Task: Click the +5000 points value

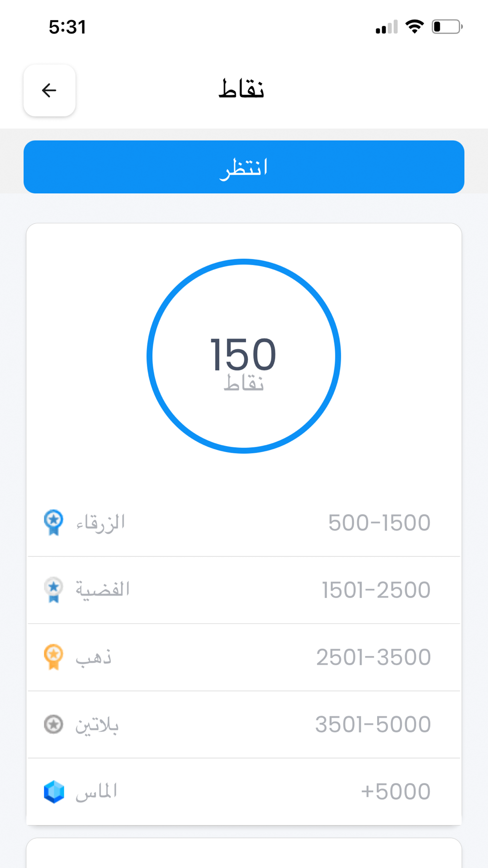Action: click(396, 791)
